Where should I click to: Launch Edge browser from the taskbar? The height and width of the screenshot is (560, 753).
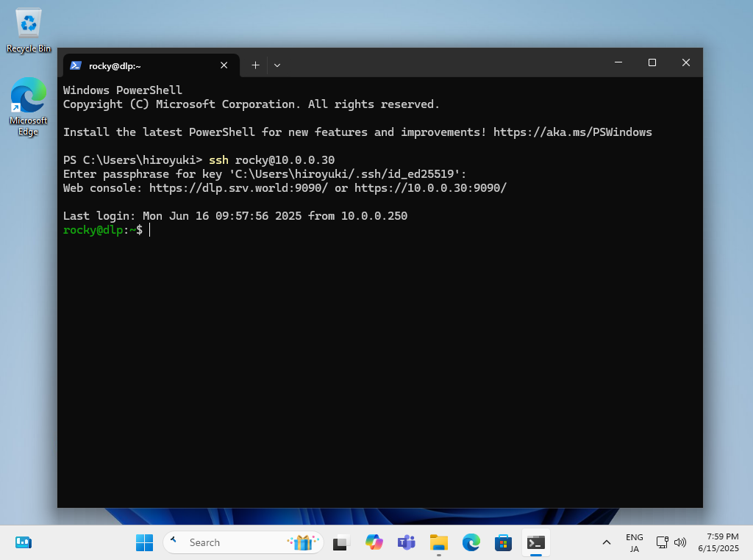click(x=471, y=542)
